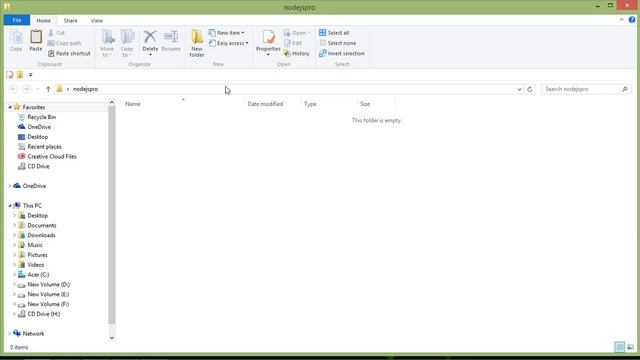Click Select none in the ribbon
The image size is (640, 360).
338,43
